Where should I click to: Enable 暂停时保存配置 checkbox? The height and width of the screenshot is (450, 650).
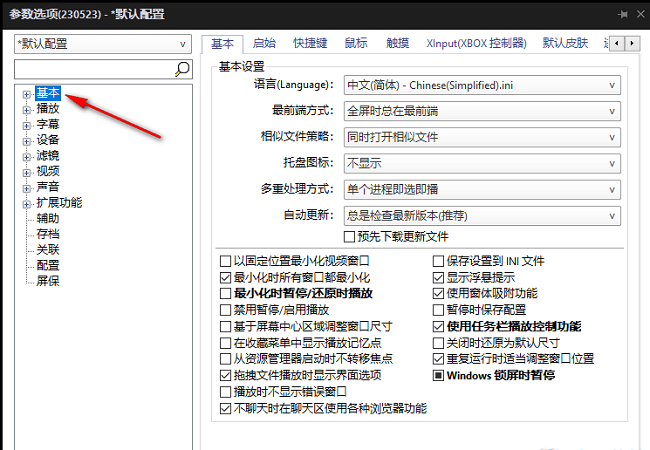click(438, 310)
